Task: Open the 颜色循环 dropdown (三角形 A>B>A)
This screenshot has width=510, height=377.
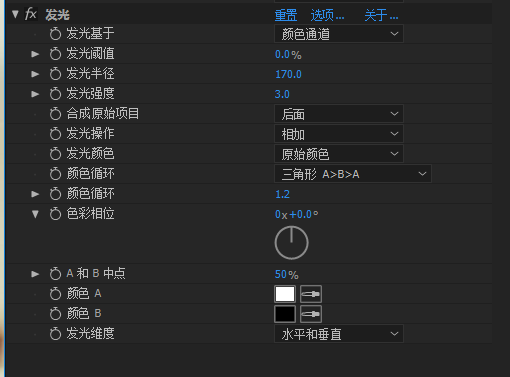Action: (353, 174)
